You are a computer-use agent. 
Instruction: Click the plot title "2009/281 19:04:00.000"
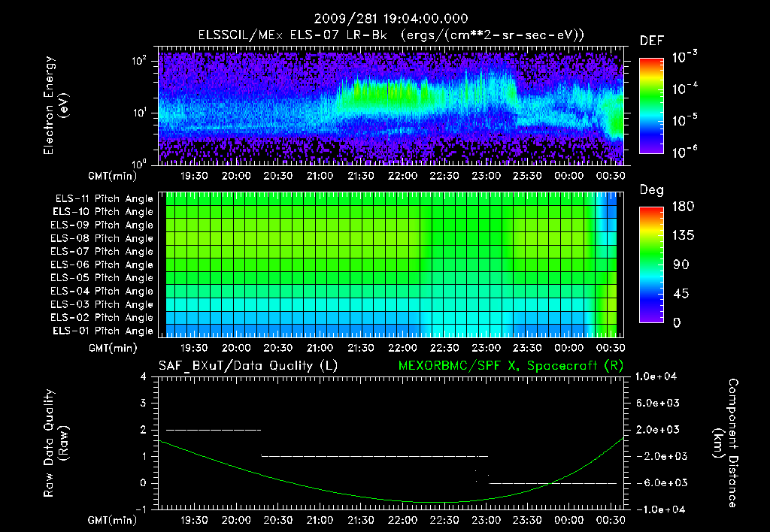tap(391, 19)
